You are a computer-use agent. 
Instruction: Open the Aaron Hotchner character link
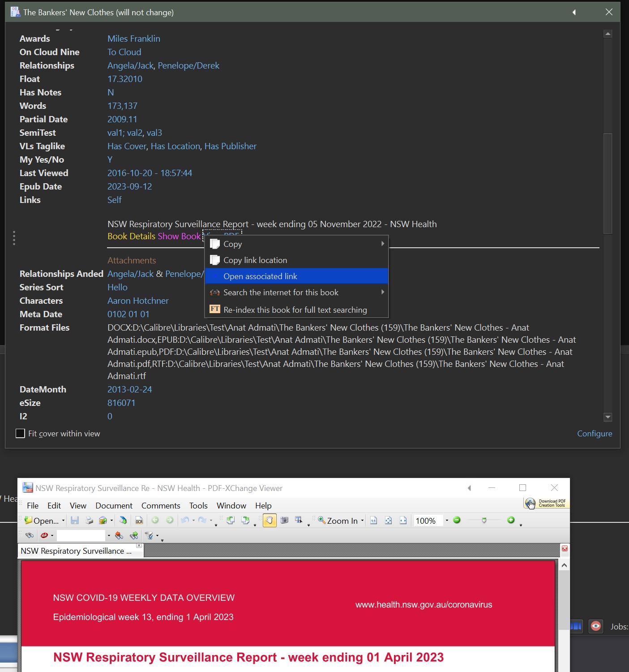[138, 301]
